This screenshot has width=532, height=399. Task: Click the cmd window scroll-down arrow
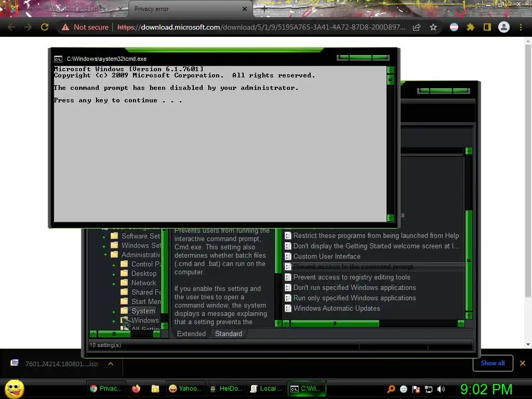pos(390,218)
